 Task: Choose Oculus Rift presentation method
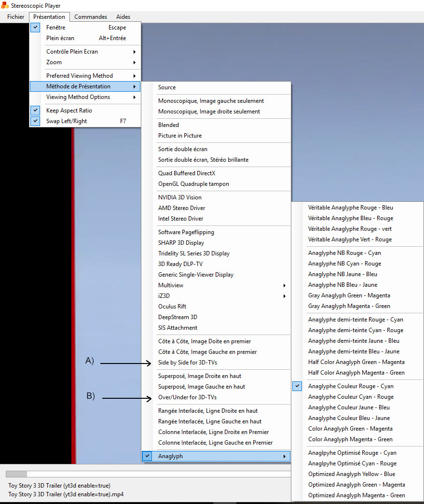(172, 307)
